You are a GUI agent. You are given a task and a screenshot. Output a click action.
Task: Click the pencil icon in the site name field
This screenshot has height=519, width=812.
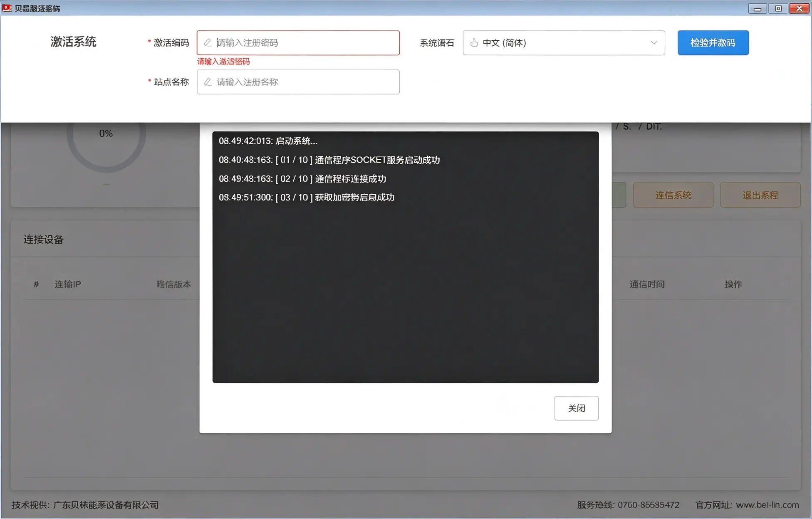click(208, 82)
